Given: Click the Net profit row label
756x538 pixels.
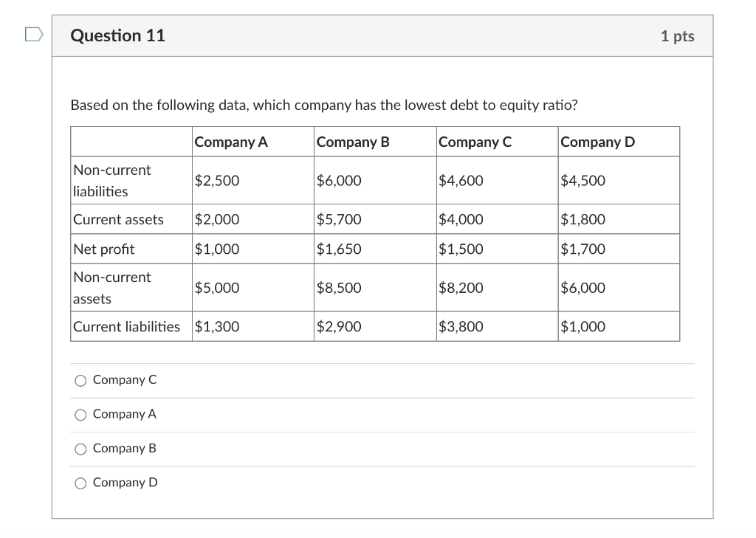Looking at the screenshot, I should 103,249.
